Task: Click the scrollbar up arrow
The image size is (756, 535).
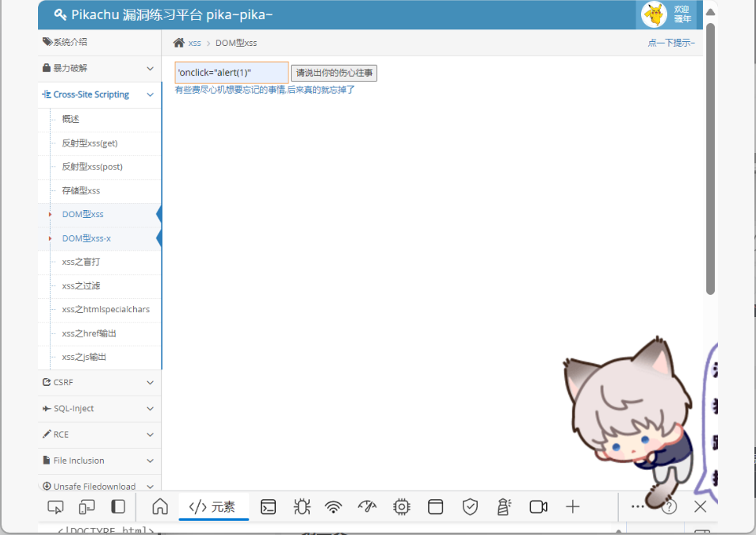Action: coord(710,13)
